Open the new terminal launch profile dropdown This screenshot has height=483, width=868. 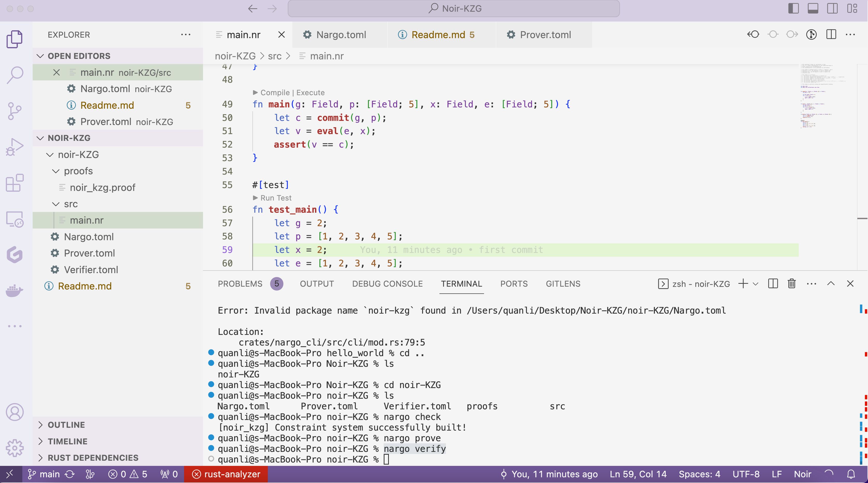pos(755,284)
